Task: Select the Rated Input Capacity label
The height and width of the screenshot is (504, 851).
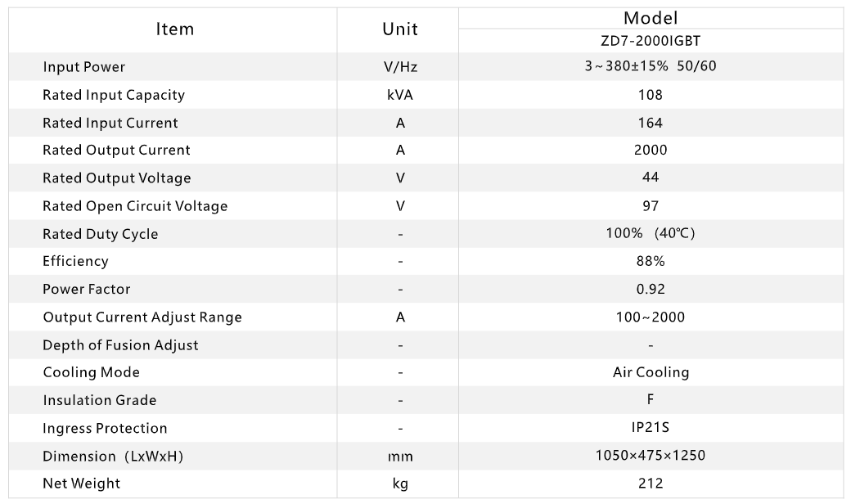Action: 114,95
